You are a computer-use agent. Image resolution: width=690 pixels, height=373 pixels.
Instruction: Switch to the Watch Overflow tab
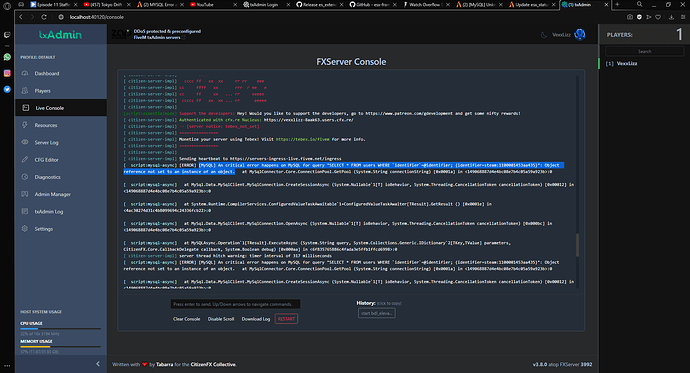tap(426, 4)
